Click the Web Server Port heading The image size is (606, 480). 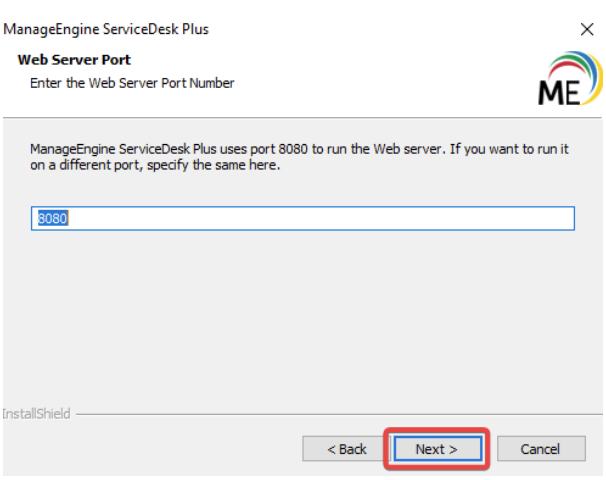[x=74, y=60]
